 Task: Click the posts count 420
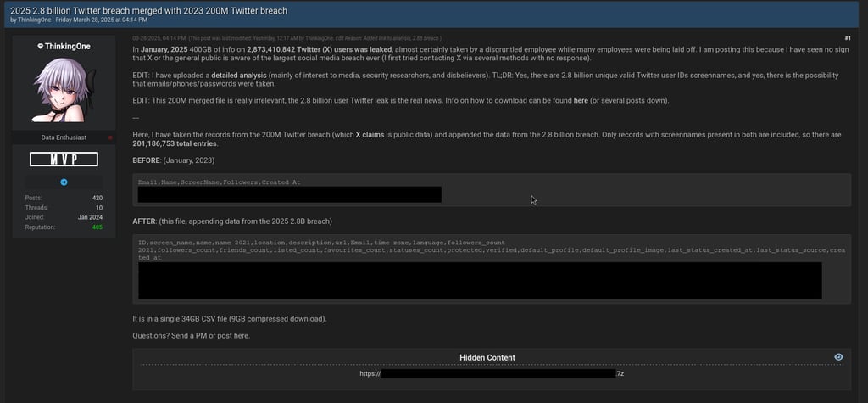[97, 198]
